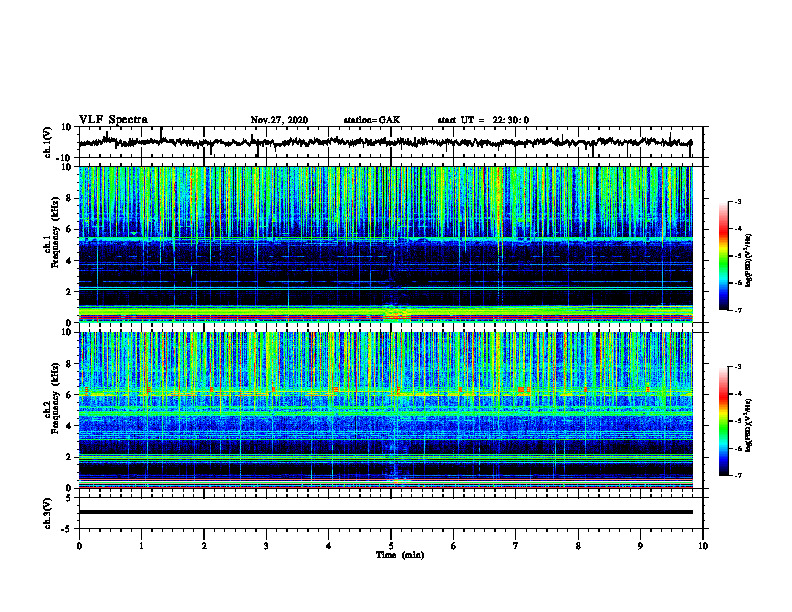The height and width of the screenshot is (612, 792).
Task: Click the time axis tick label "8"
Action: [578, 546]
